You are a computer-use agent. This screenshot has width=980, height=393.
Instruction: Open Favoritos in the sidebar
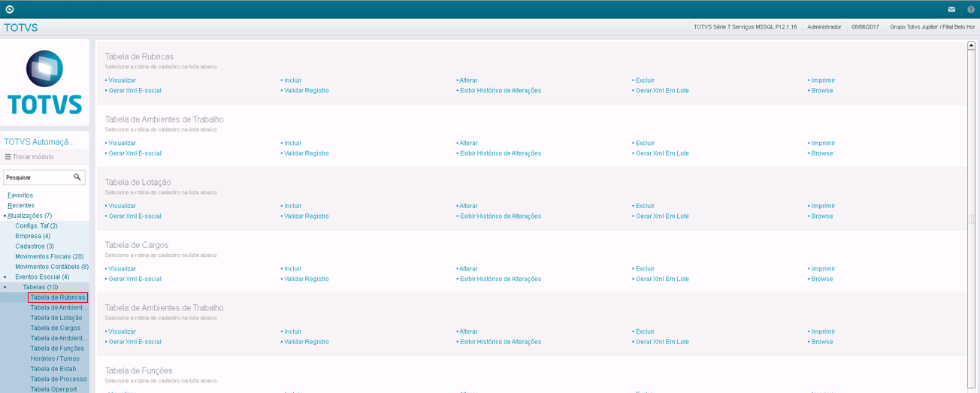(x=20, y=195)
